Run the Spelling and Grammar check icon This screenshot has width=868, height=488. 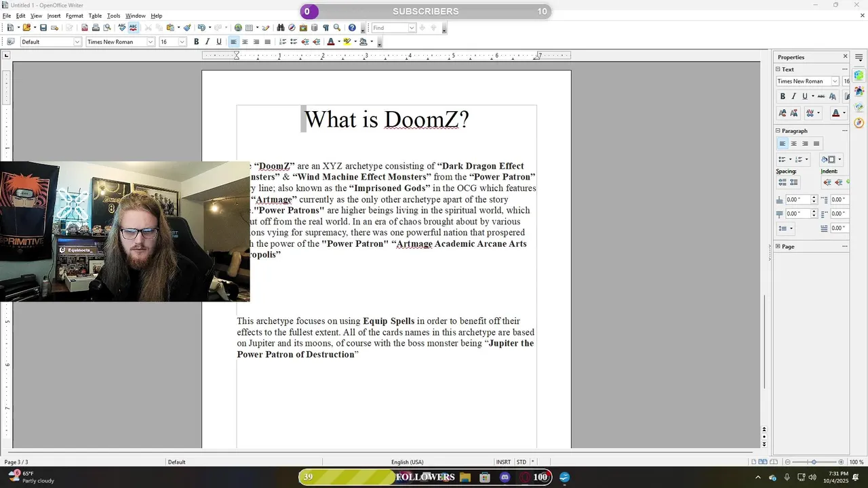[x=121, y=28]
